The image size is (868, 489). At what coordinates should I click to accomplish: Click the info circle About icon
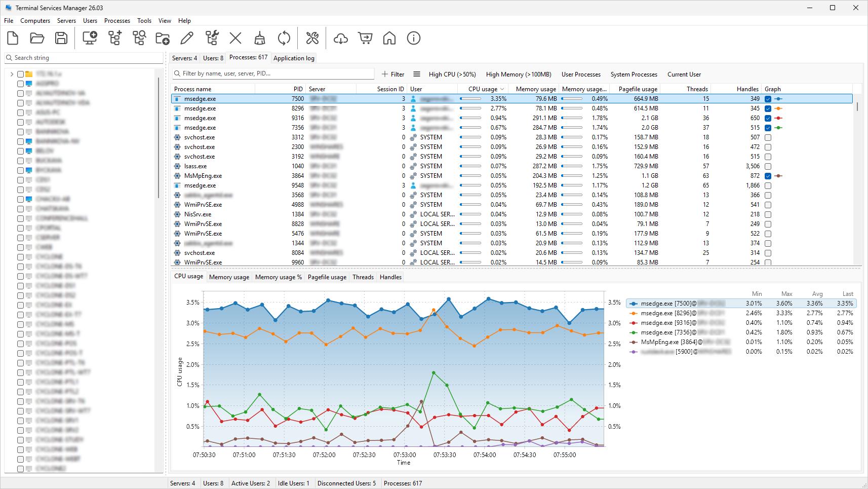(414, 38)
